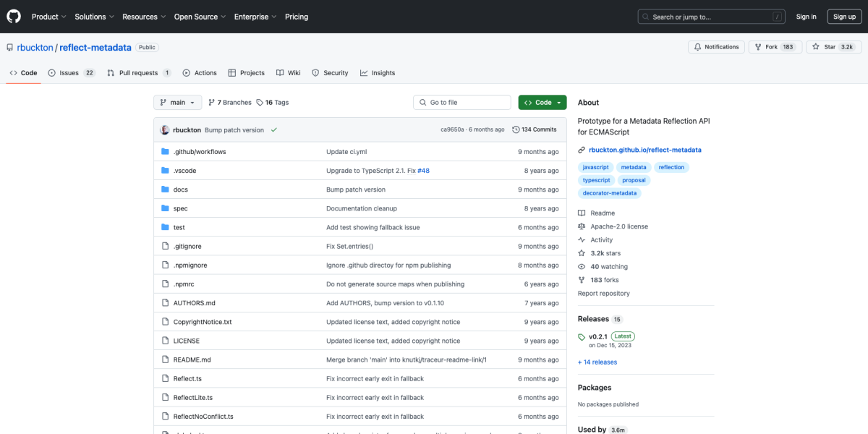The height and width of the screenshot is (434, 868).
Task: Select the Issues tab icon with counter 22
Action: [x=51, y=72]
